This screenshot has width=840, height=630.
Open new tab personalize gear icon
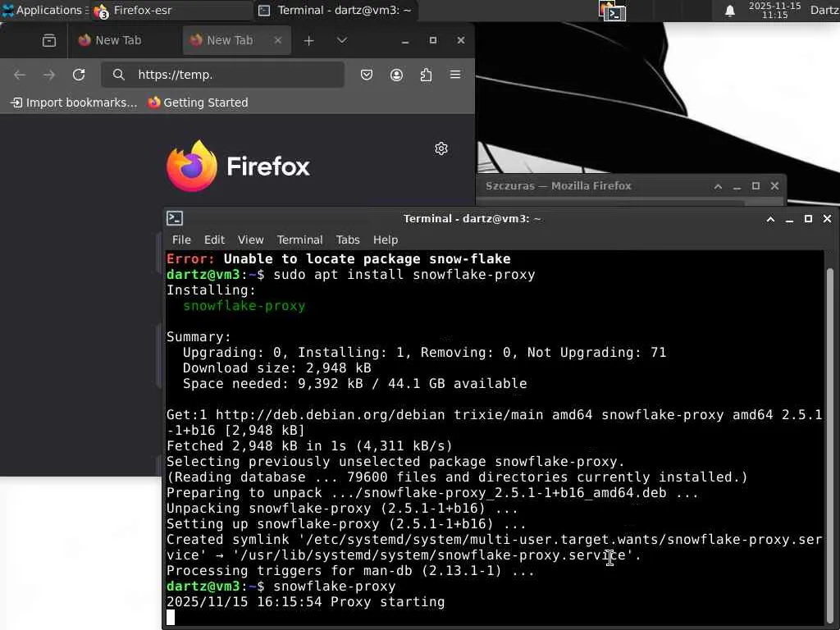coord(441,148)
